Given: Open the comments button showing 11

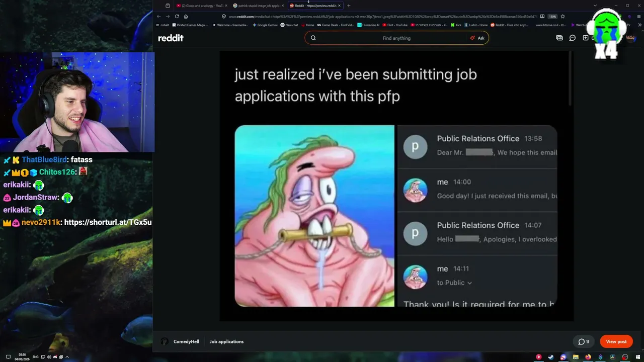Looking at the screenshot, I should click(x=584, y=342).
